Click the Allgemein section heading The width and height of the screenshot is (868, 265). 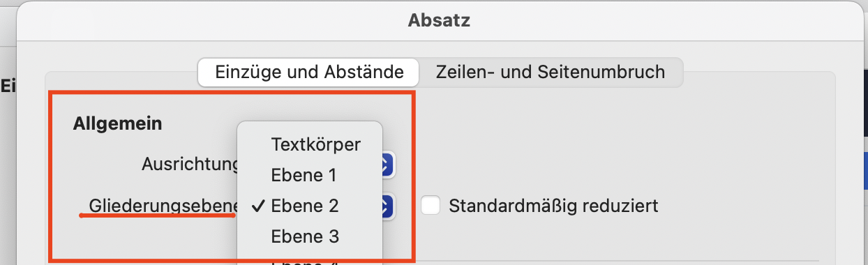tap(118, 124)
